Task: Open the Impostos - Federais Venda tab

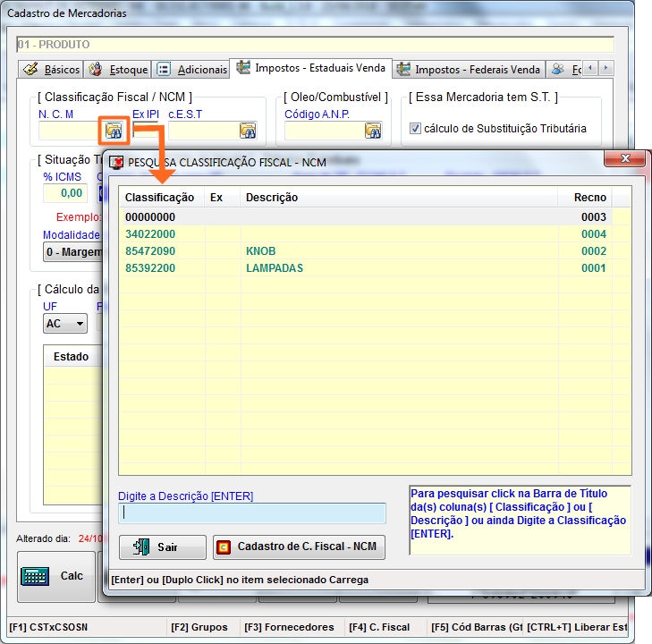Action: click(x=469, y=70)
